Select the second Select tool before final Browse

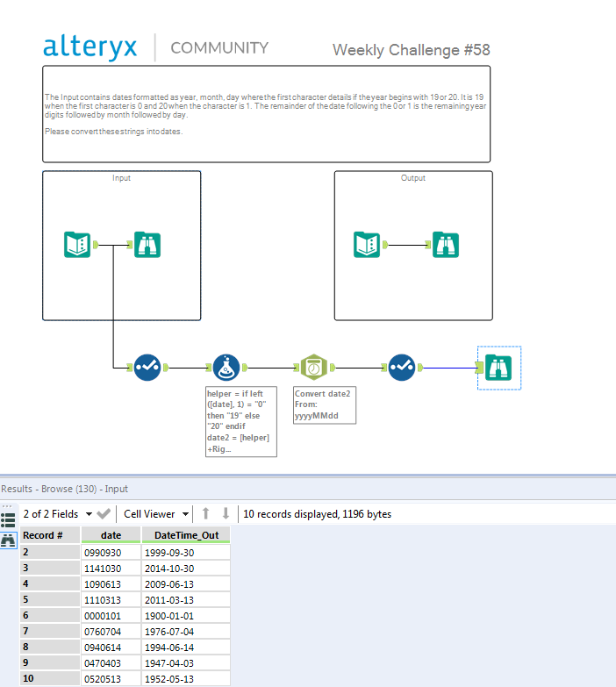401,368
